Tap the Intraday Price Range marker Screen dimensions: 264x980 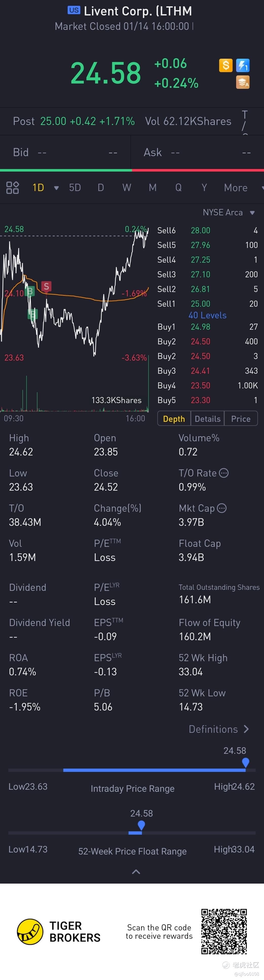click(x=246, y=762)
